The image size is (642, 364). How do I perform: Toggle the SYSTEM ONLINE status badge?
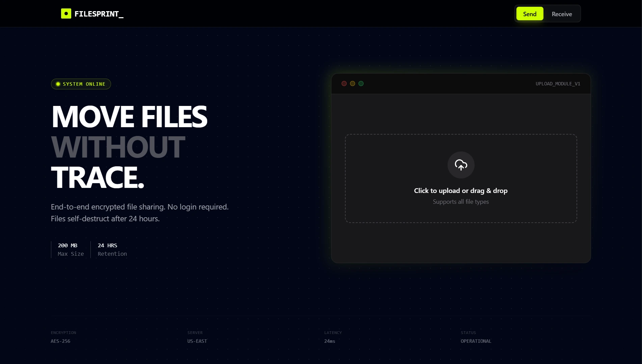click(81, 84)
